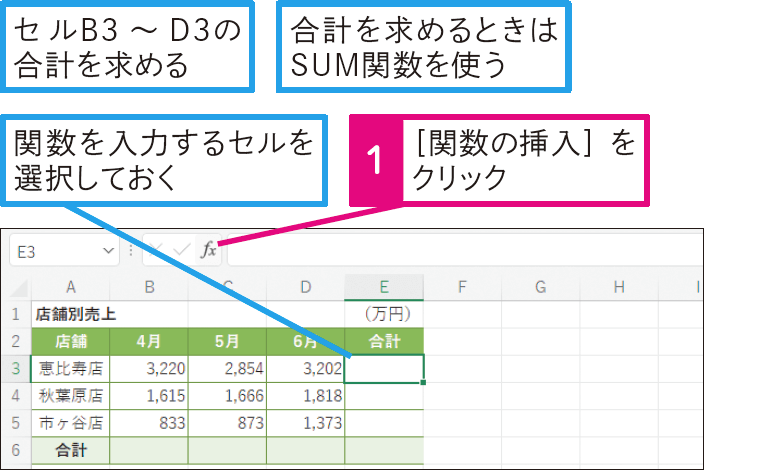Select column D header

coord(306,287)
